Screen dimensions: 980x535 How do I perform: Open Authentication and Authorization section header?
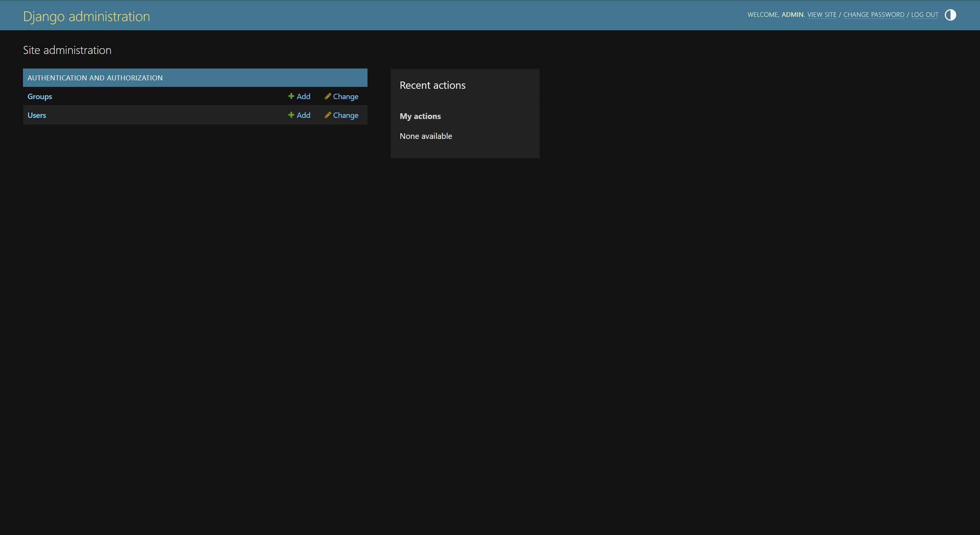click(95, 78)
